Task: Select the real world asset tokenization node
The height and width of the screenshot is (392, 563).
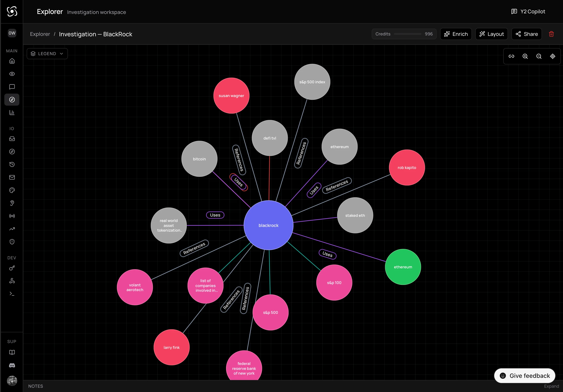Action: click(x=169, y=225)
